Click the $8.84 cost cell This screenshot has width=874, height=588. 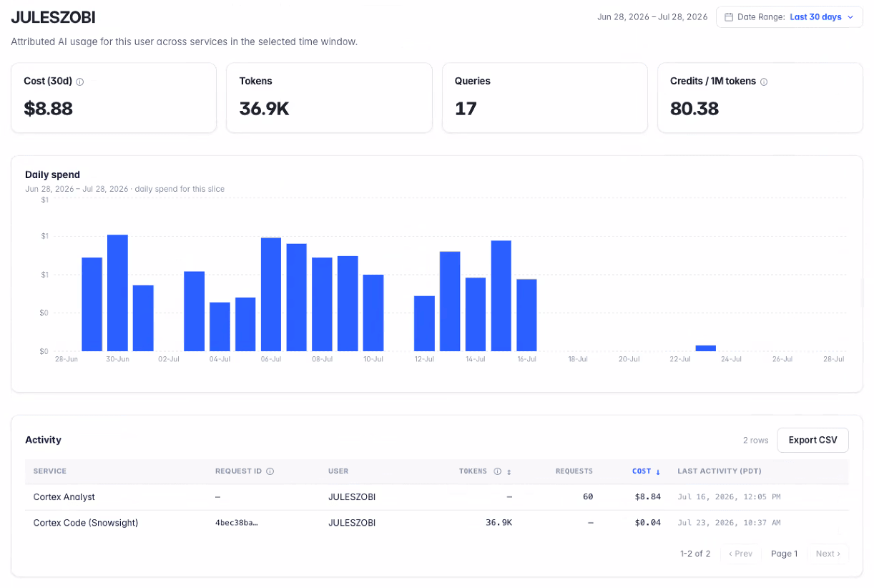pos(647,497)
